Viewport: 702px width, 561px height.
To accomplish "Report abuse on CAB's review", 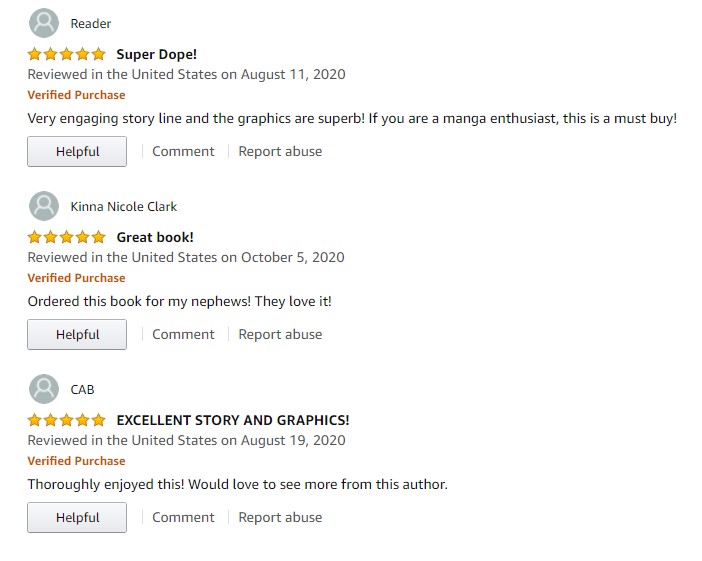I will tap(280, 518).
